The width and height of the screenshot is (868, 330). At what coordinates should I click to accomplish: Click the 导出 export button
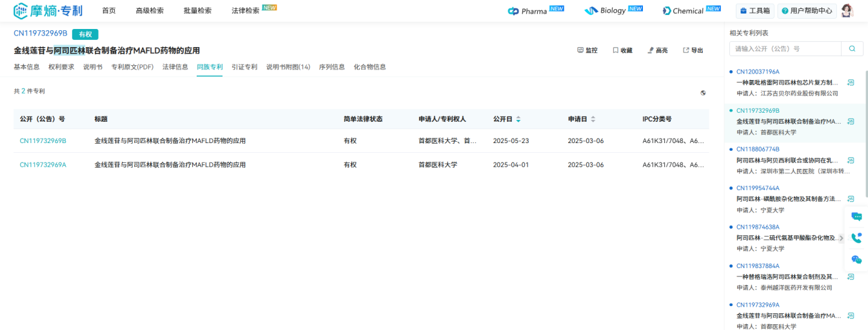[693, 50]
